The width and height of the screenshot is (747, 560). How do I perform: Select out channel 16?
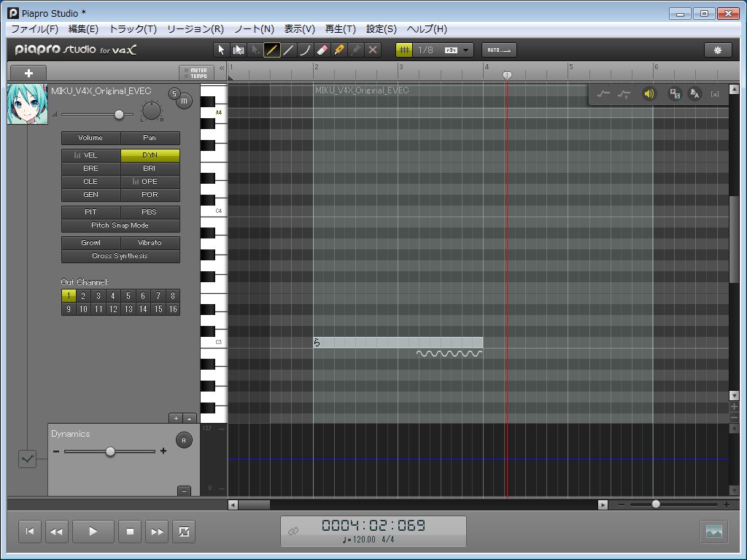pyautogui.click(x=173, y=309)
